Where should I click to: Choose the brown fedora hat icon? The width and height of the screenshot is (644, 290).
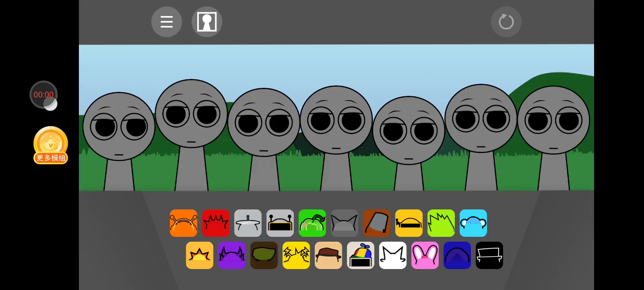pyautogui.click(x=328, y=255)
